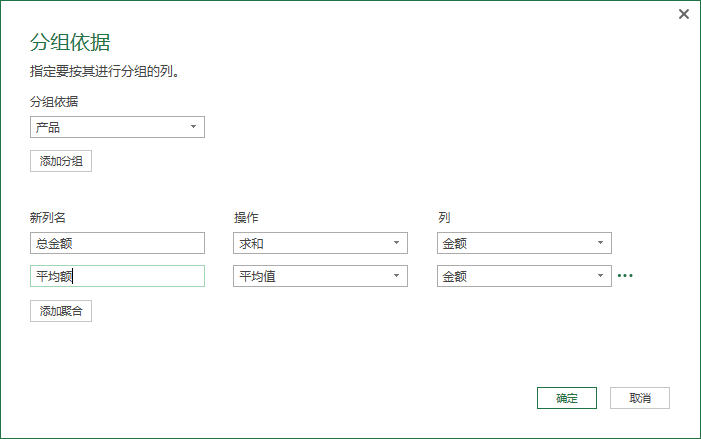701x439 pixels.
Task: Expand the 平均值 operation dropdown
Action: (320, 276)
